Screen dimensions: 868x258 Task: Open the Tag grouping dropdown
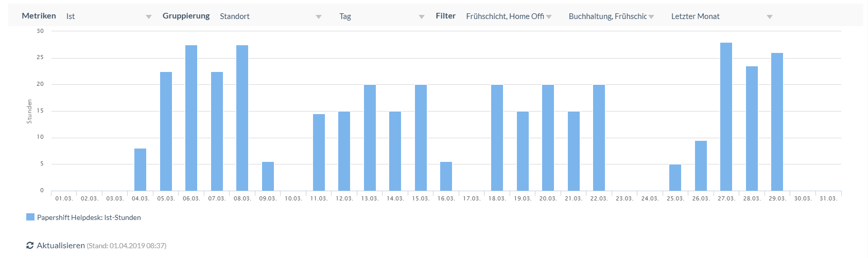(381, 16)
